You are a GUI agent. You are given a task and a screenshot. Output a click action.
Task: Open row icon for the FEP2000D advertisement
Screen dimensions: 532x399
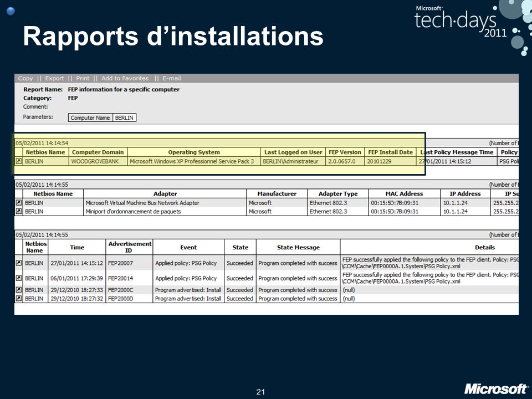(19, 299)
